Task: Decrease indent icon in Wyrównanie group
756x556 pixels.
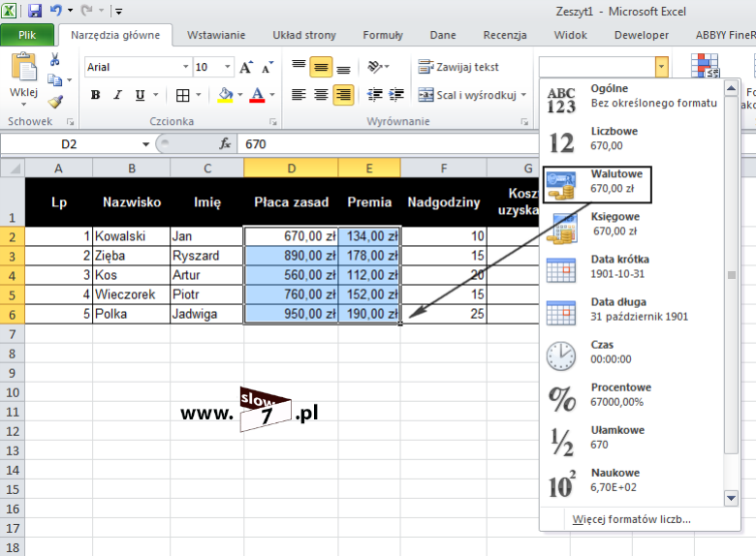Action: point(375,95)
